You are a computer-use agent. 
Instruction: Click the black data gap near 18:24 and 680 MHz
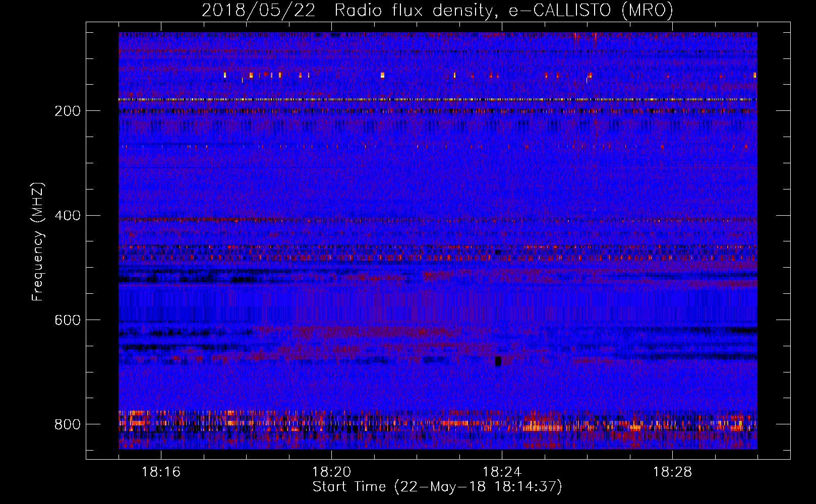[x=498, y=361]
